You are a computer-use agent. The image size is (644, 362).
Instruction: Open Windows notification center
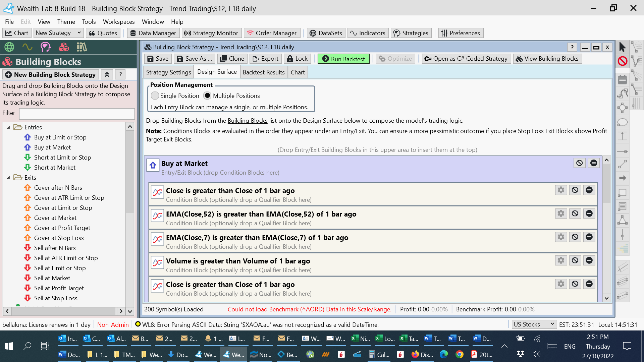(x=627, y=346)
